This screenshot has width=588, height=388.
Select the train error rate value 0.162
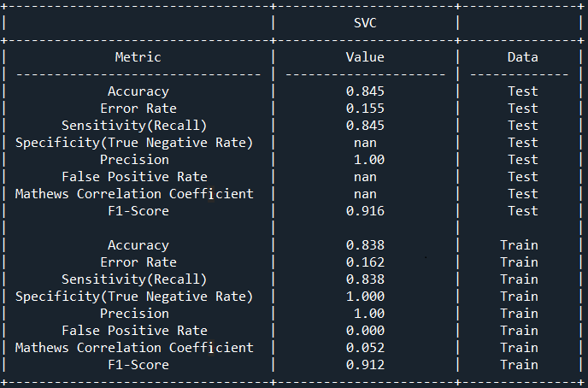[365, 262]
